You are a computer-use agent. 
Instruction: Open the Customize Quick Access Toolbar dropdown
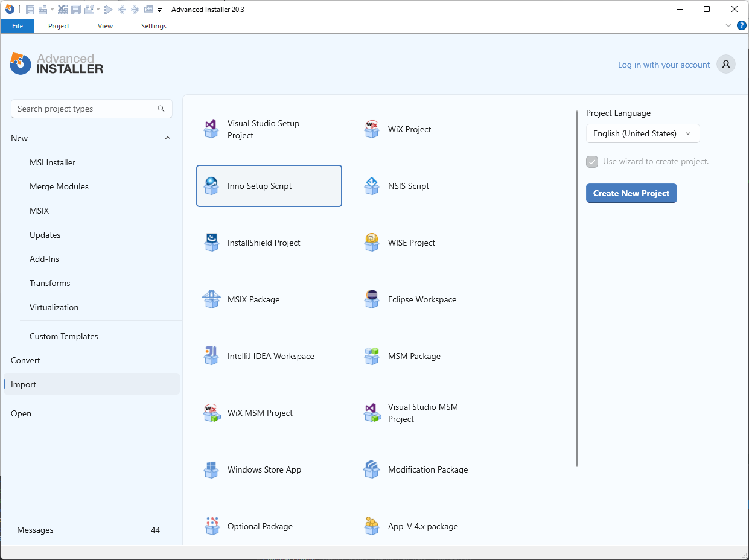[x=159, y=10]
